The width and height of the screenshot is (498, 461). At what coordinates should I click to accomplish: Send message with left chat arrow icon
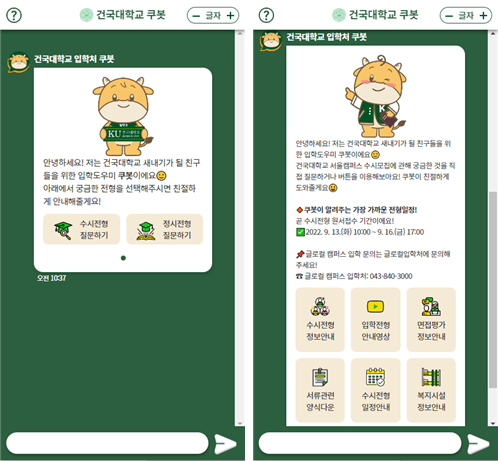(225, 444)
